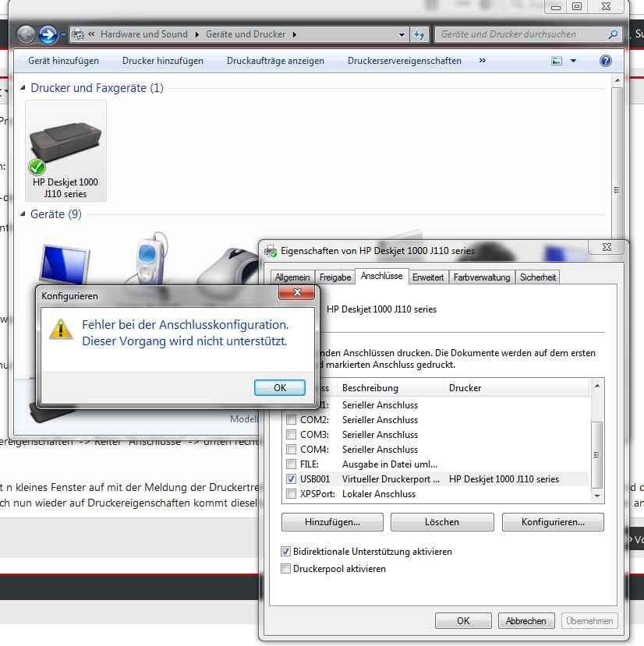Select 'Ausgabe in Datei uml...' row text
The height and width of the screenshot is (646, 644).
click(389, 464)
